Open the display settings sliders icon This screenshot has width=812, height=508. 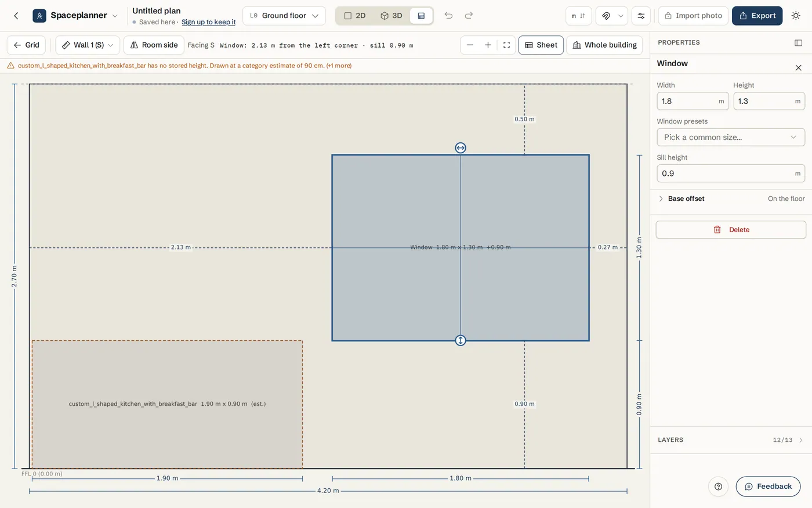(641, 16)
